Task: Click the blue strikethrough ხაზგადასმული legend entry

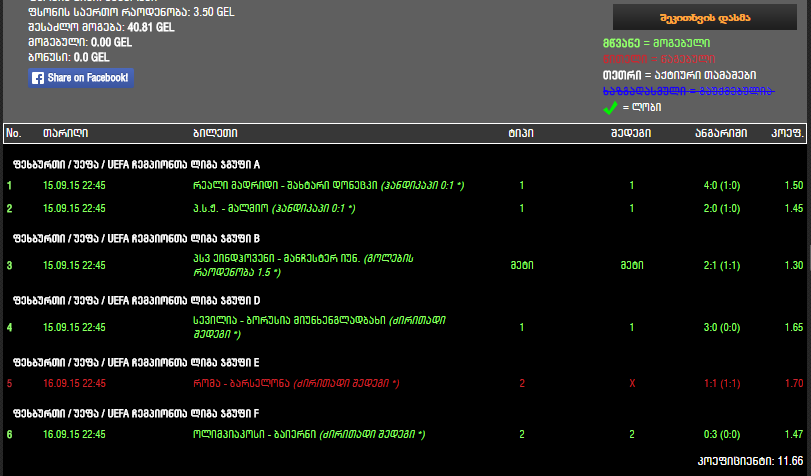Action: (x=688, y=91)
